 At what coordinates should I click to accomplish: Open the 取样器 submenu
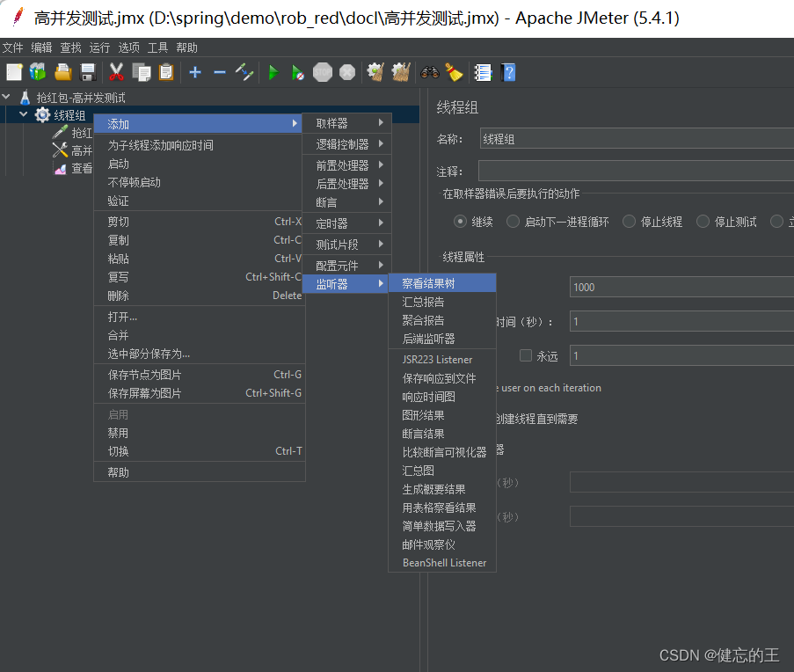click(346, 123)
